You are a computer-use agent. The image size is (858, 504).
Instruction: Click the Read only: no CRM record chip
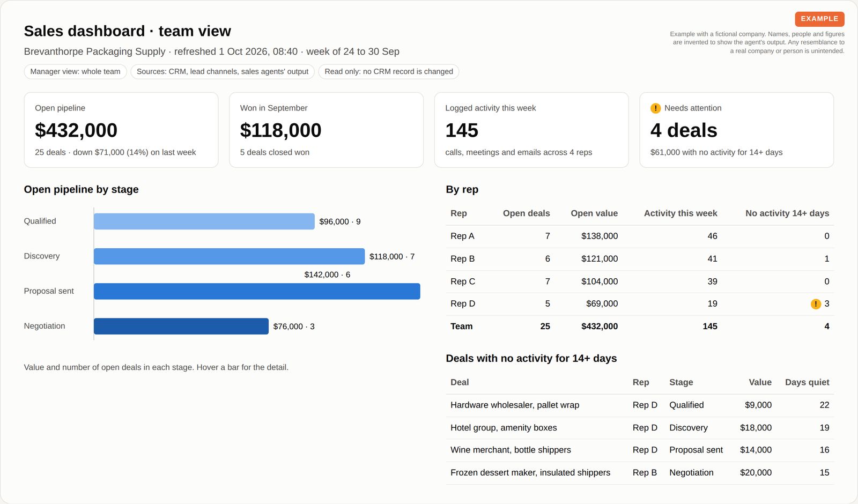389,71
